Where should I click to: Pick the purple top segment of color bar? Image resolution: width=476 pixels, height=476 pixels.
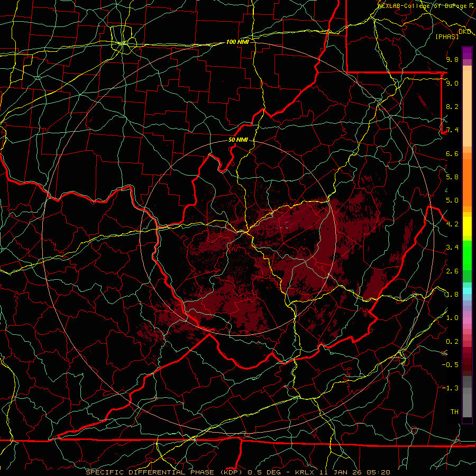click(467, 53)
